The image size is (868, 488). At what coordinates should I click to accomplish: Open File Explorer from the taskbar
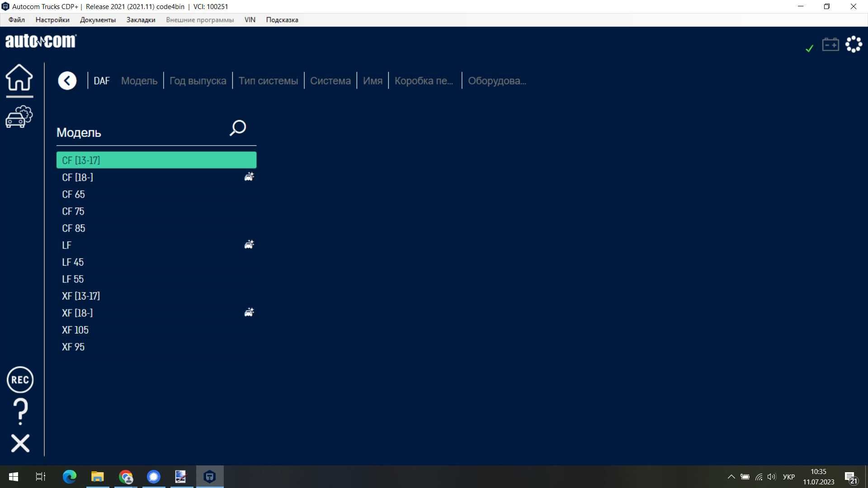(x=98, y=477)
